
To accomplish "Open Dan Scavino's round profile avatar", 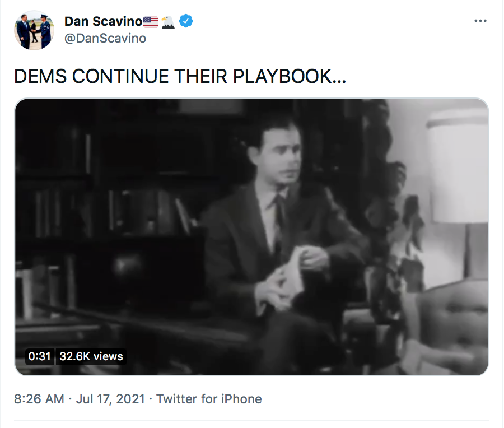I will coord(34,30).
